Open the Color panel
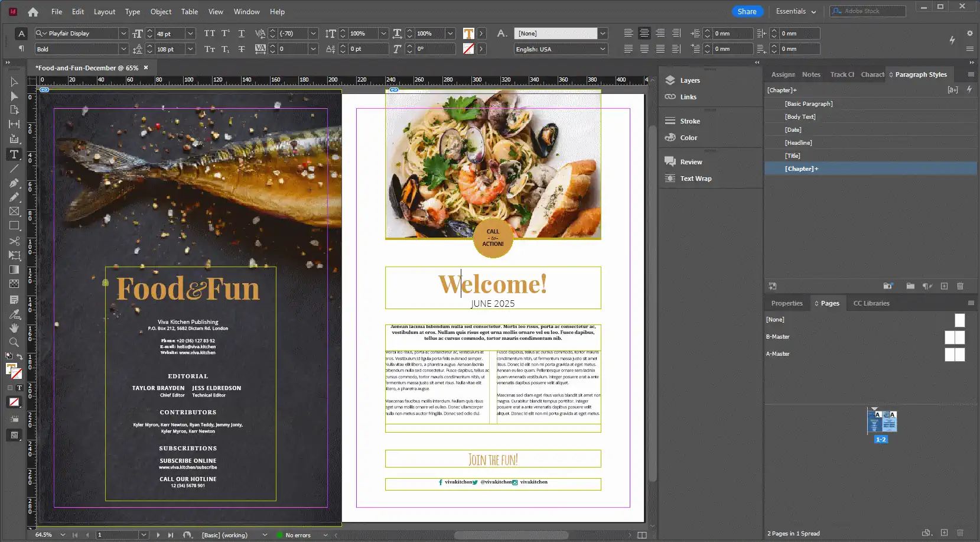The image size is (980, 542). [689, 137]
